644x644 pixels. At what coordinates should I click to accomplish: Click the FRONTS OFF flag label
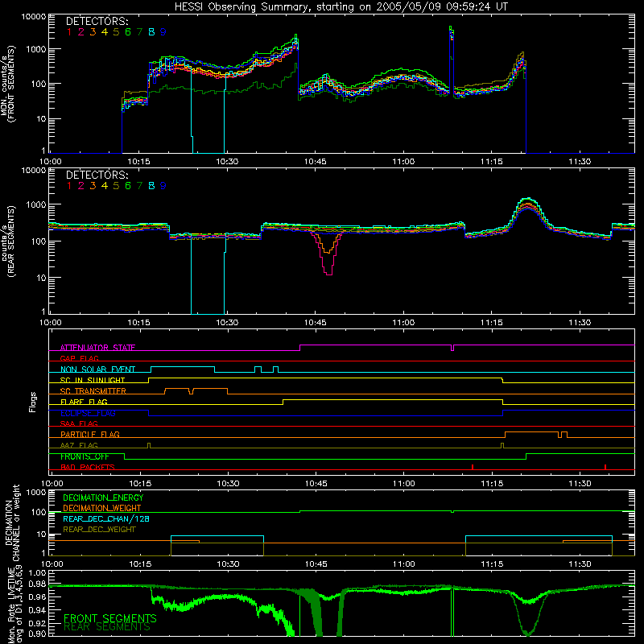[x=85, y=456]
